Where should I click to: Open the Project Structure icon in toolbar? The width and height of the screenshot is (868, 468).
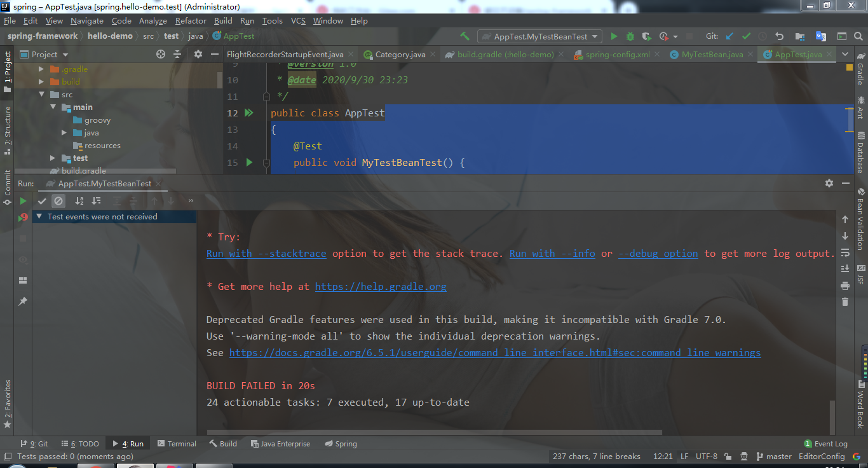point(800,36)
